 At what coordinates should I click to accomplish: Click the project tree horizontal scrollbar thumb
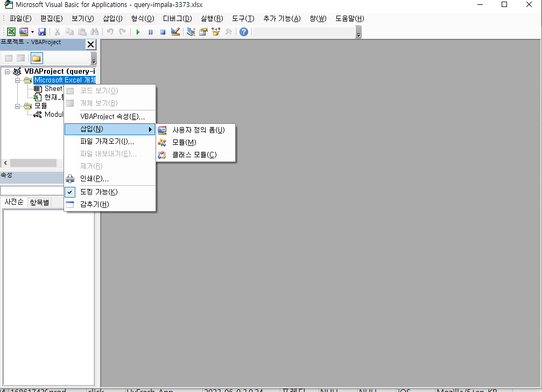33,163
